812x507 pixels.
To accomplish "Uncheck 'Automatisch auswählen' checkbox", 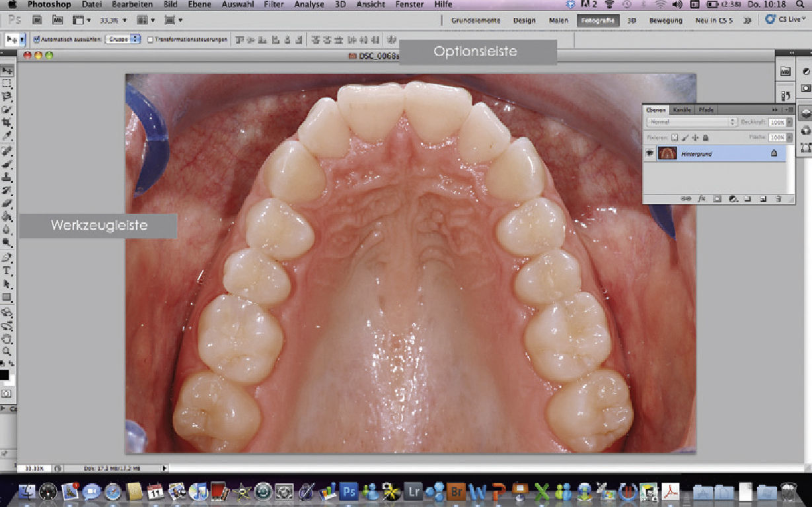I will click(x=36, y=40).
